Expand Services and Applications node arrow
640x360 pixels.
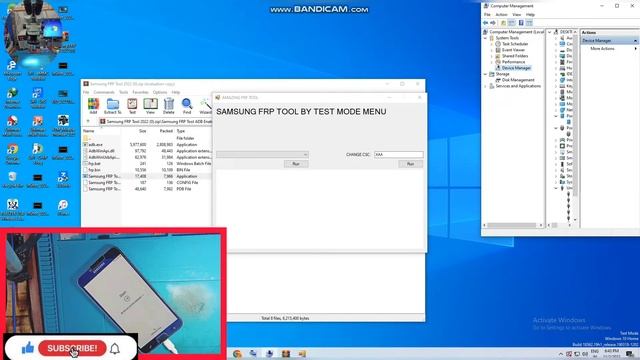coord(486,86)
